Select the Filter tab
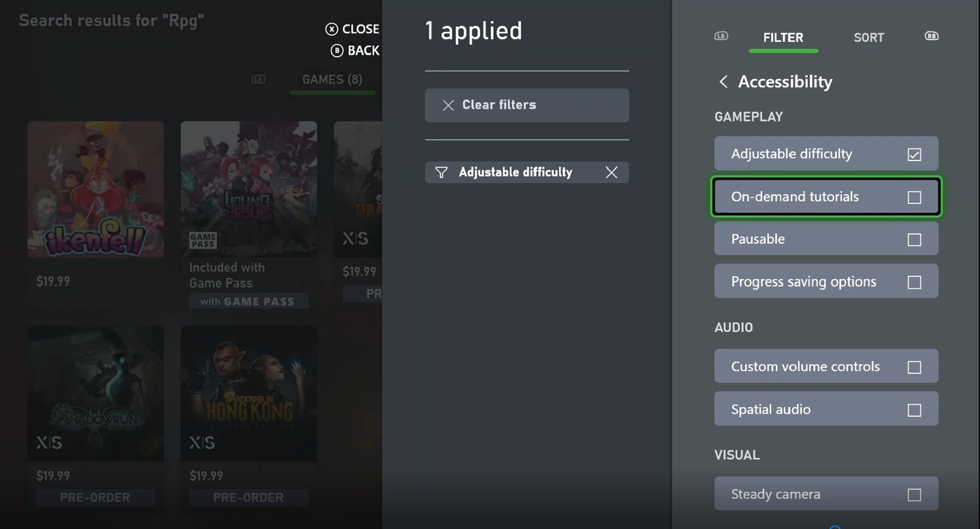The image size is (980, 529). (783, 37)
